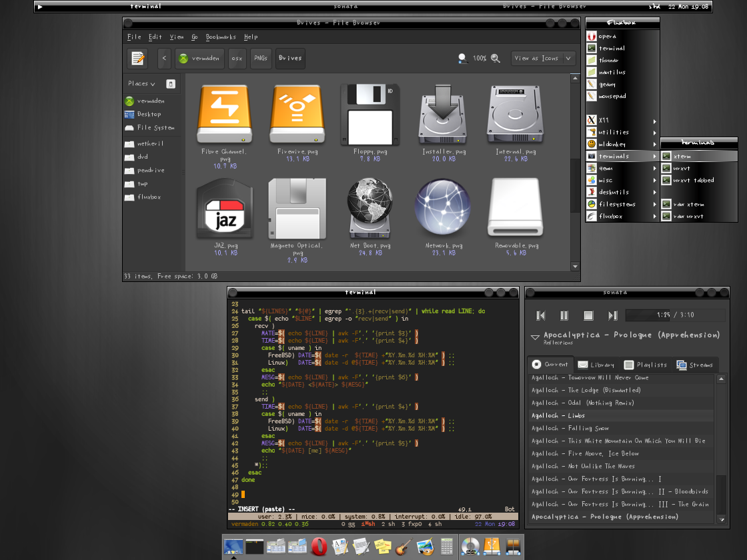Click the Drives toolbar button
The width and height of the screenshot is (747, 560).
coord(289,59)
